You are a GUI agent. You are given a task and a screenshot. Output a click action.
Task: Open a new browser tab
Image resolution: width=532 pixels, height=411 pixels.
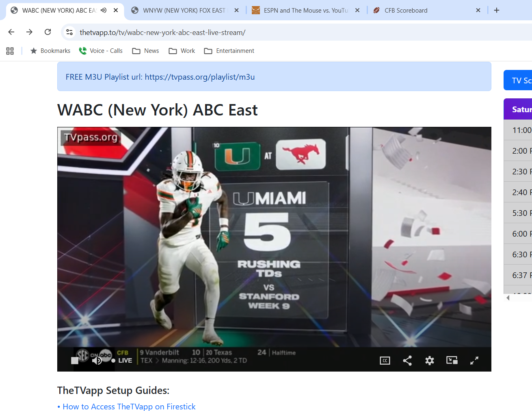click(x=496, y=10)
